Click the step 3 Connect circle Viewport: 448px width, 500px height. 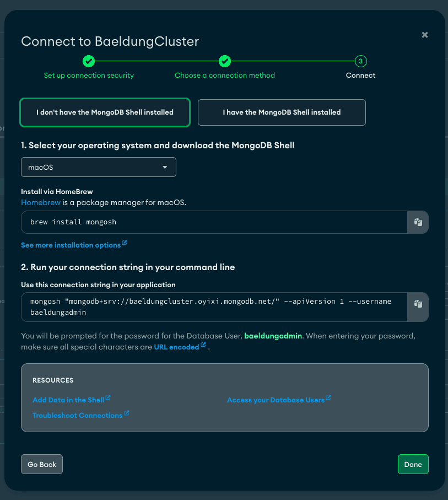(360, 61)
